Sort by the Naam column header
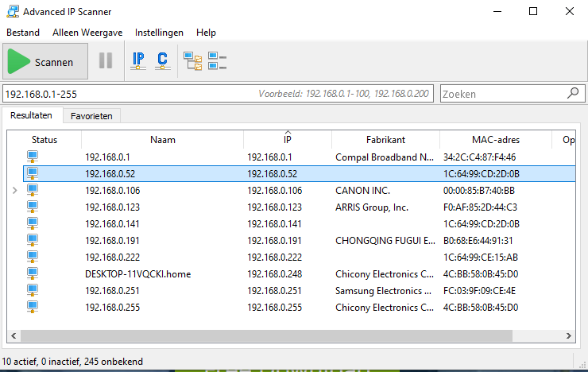The image size is (588, 372). (162, 140)
